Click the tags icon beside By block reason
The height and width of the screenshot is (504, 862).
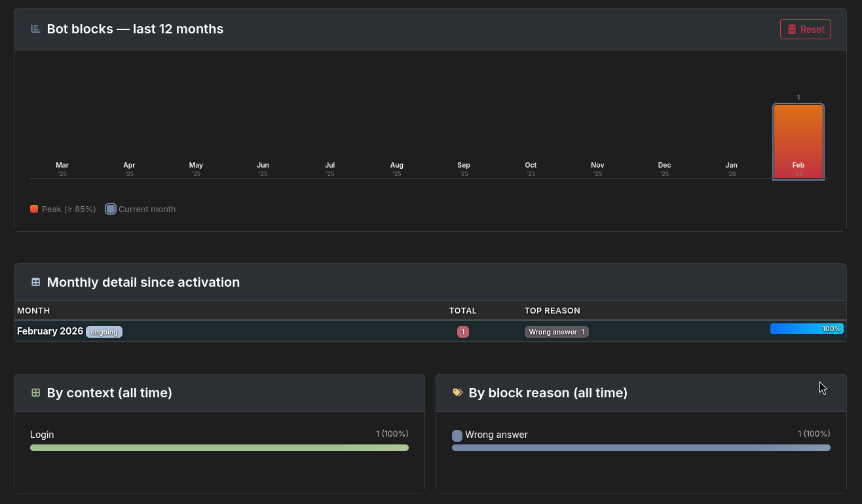click(x=457, y=393)
